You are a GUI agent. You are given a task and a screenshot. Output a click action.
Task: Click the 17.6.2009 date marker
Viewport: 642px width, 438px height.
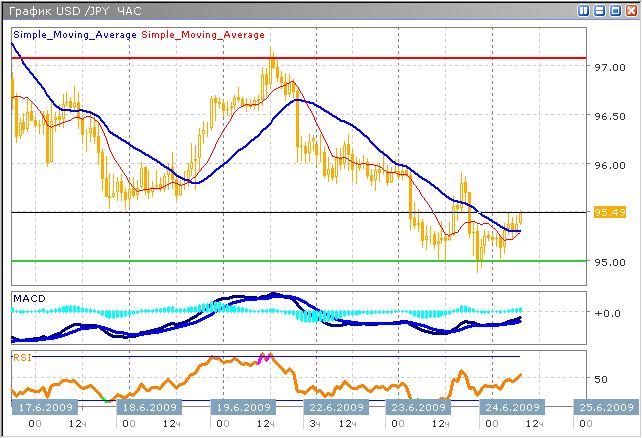pos(42,407)
